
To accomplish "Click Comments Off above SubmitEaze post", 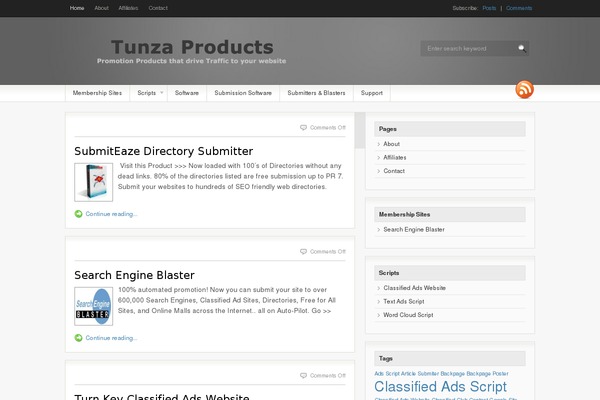I will 328,127.
